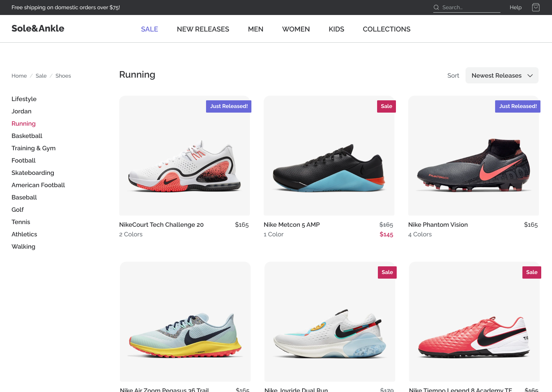Click Sale badge on Tiempo Legend card

(532, 272)
